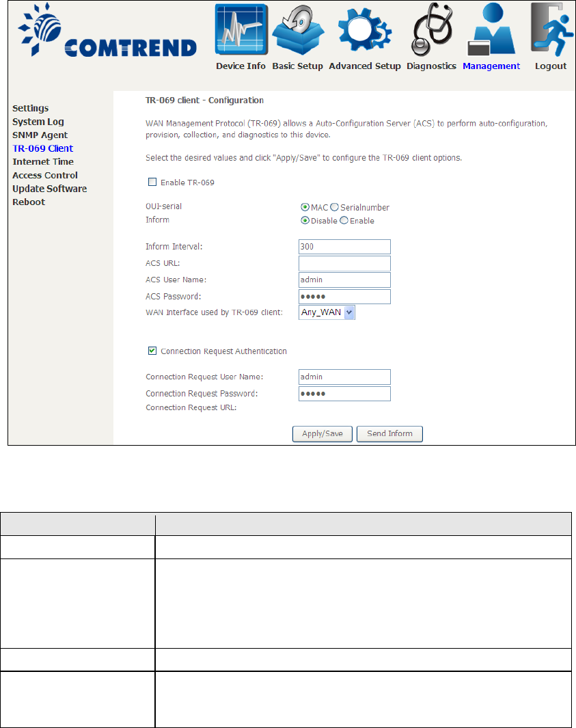Screen dimensions: 576x728
Task: Uncheck Connection Request Authentication checkbox
Action: coord(152,351)
